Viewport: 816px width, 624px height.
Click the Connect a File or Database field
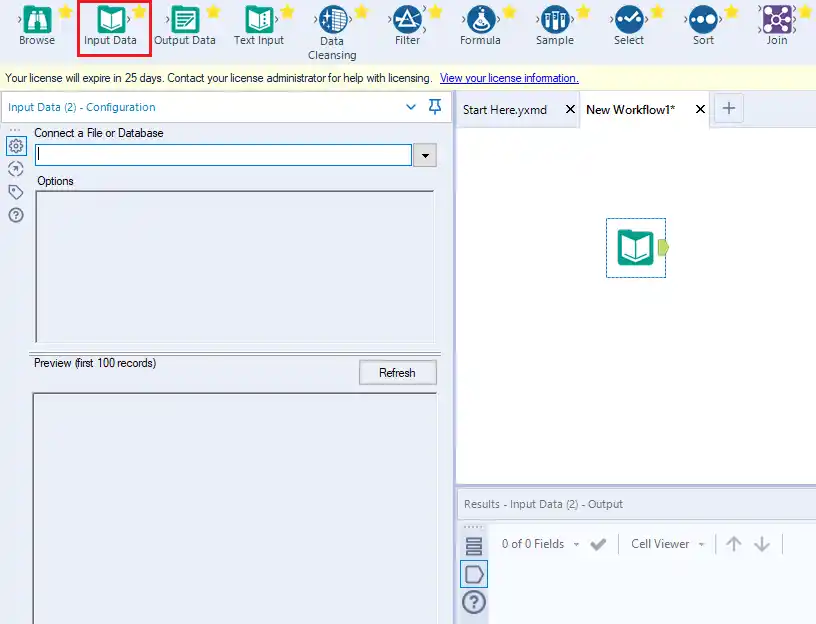pos(223,155)
